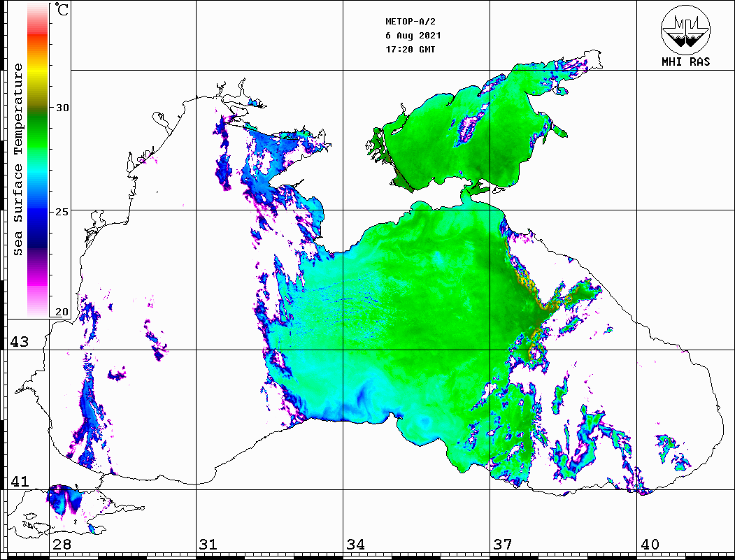Viewport: 735px width, 560px height.
Task: Click the longitude label 28
Action: 62,544
